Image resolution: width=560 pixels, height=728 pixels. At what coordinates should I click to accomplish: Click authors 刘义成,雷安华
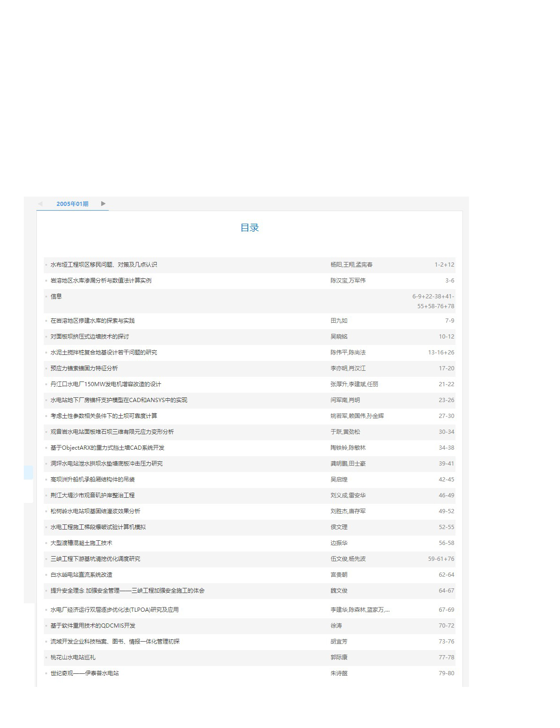[x=348, y=495]
